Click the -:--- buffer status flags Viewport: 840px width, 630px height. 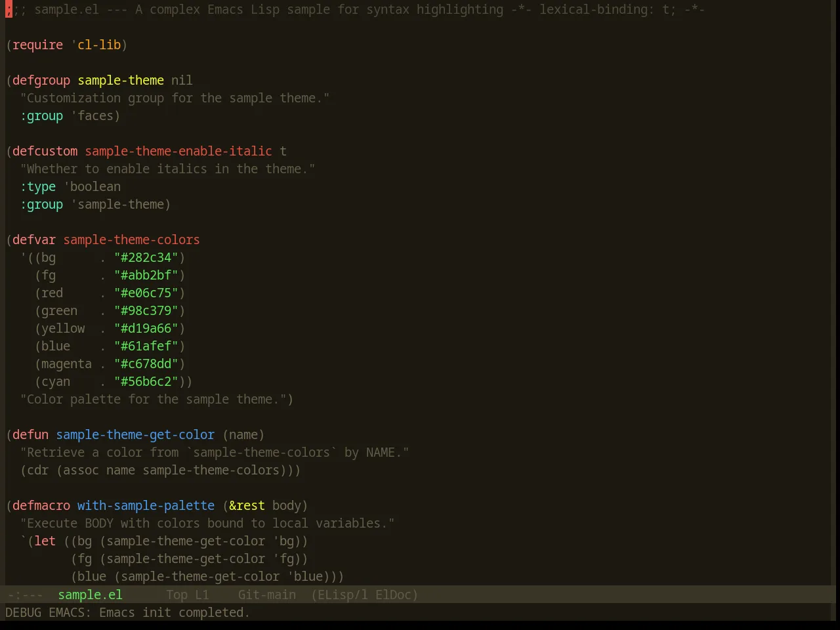coord(25,595)
